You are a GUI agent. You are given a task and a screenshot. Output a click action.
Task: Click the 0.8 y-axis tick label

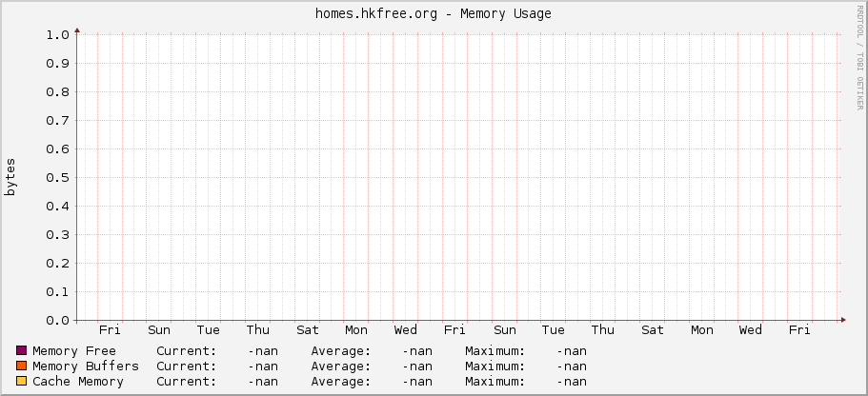[x=57, y=91]
